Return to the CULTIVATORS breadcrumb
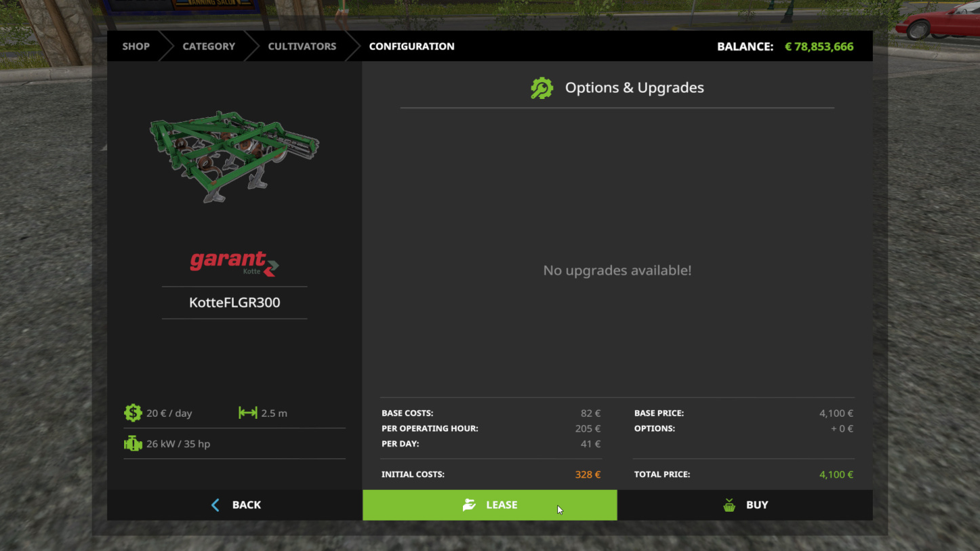Viewport: 980px width, 551px height. coord(302,46)
